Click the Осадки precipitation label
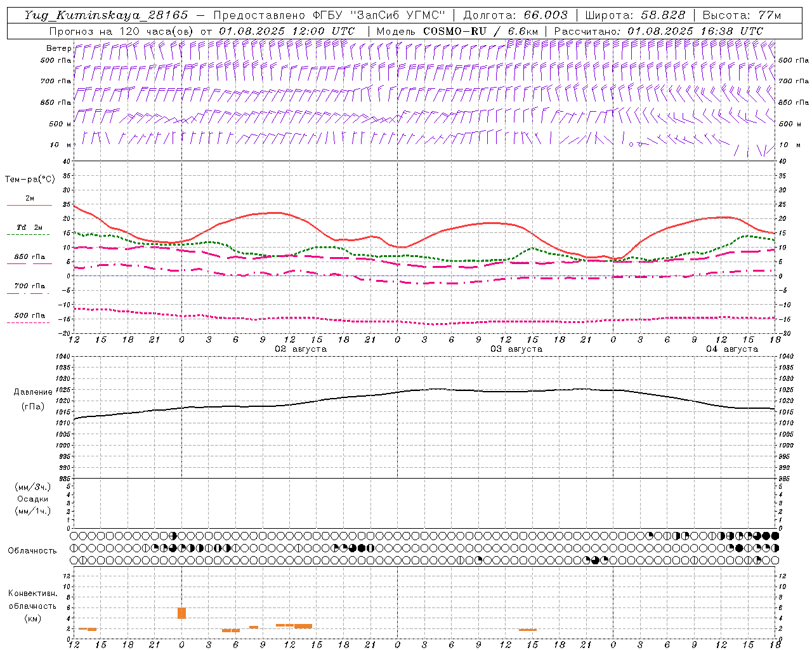This screenshot has width=812, height=650. point(33,499)
